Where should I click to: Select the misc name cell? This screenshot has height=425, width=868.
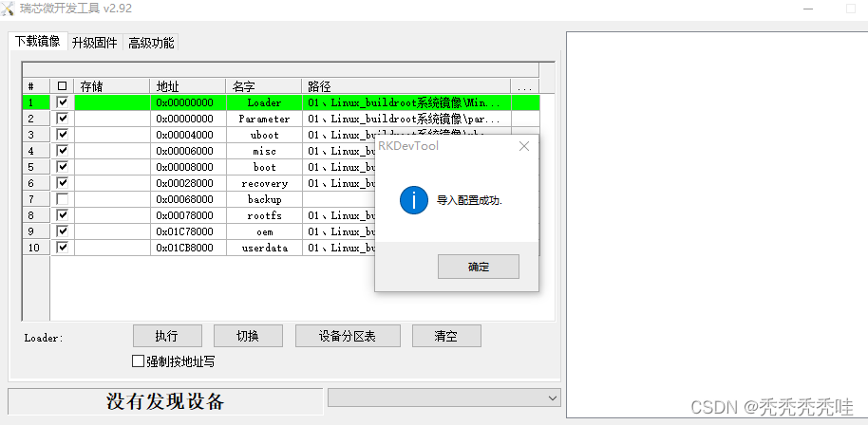pos(264,151)
